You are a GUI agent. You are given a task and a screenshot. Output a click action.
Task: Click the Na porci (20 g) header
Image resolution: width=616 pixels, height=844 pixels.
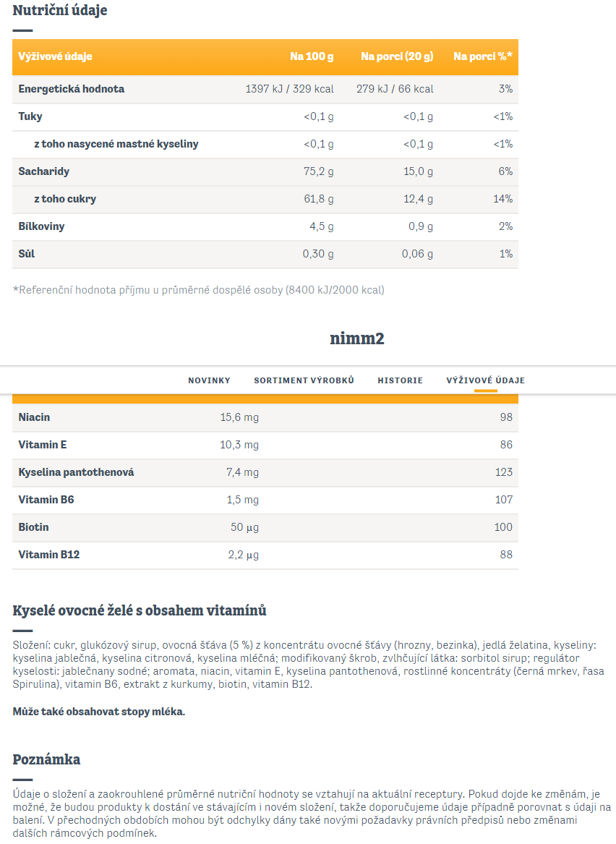pyautogui.click(x=397, y=56)
